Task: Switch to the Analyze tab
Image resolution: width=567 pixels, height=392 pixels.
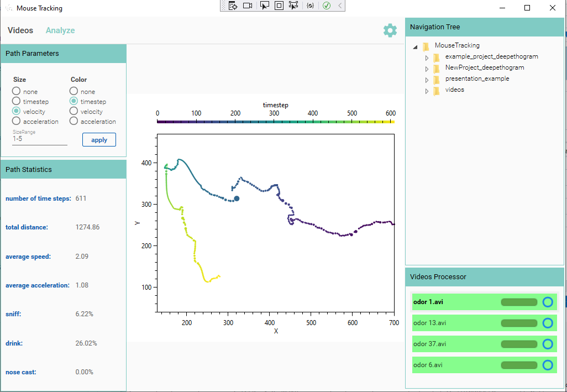Action: click(x=60, y=30)
